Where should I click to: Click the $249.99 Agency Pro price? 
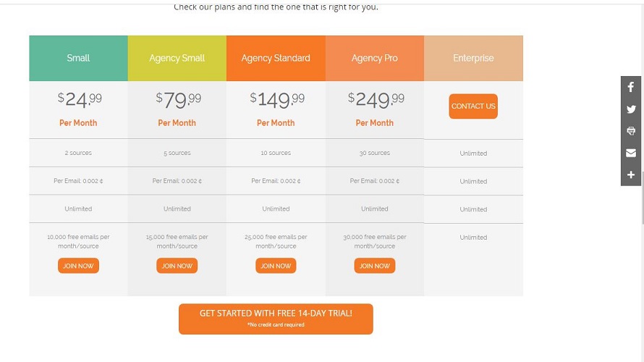(376, 99)
